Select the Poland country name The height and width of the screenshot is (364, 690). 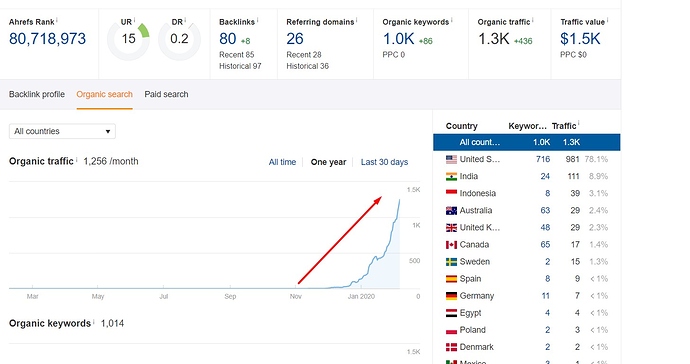(473, 330)
